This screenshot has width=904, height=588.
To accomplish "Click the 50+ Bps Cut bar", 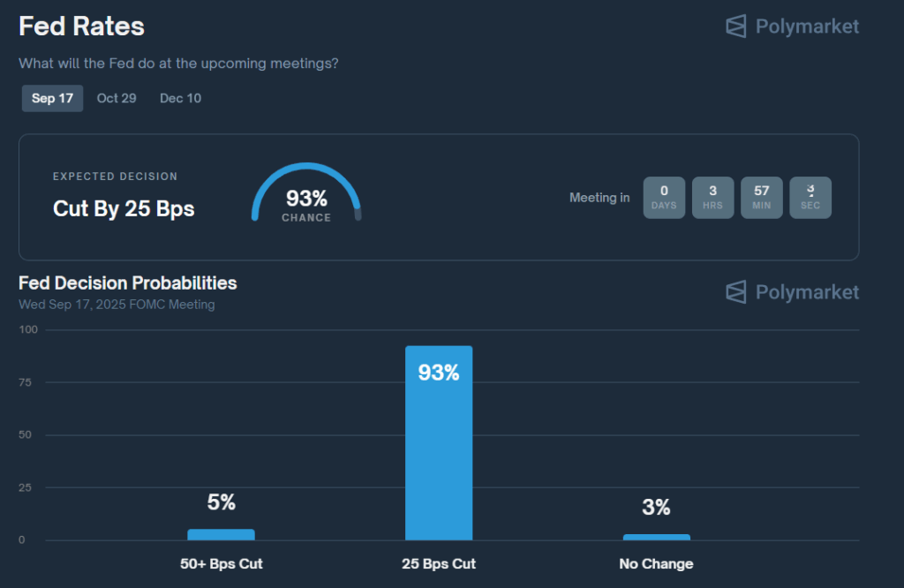I will click(221, 534).
